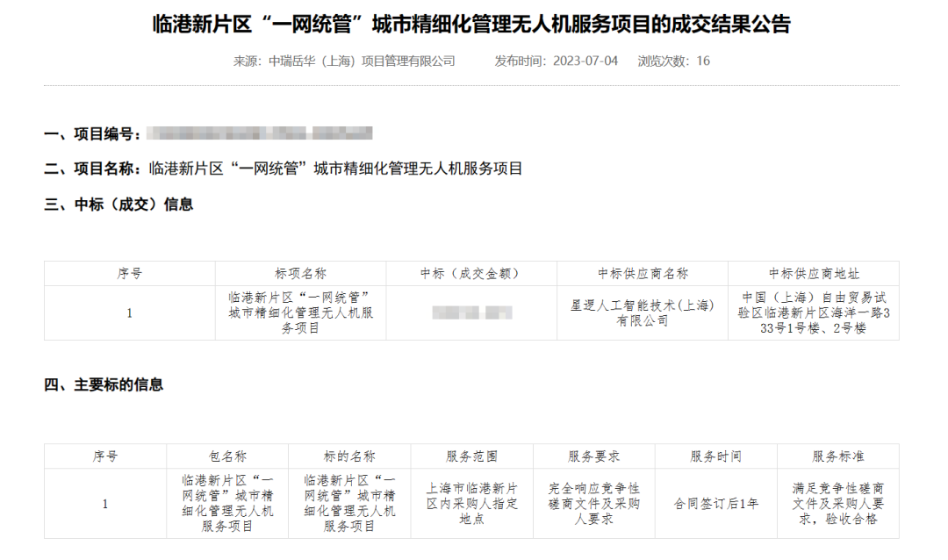The height and width of the screenshot is (560, 948).
Task: Click the supplier address cell 海洋一路333号
Action: pyautogui.click(x=814, y=312)
